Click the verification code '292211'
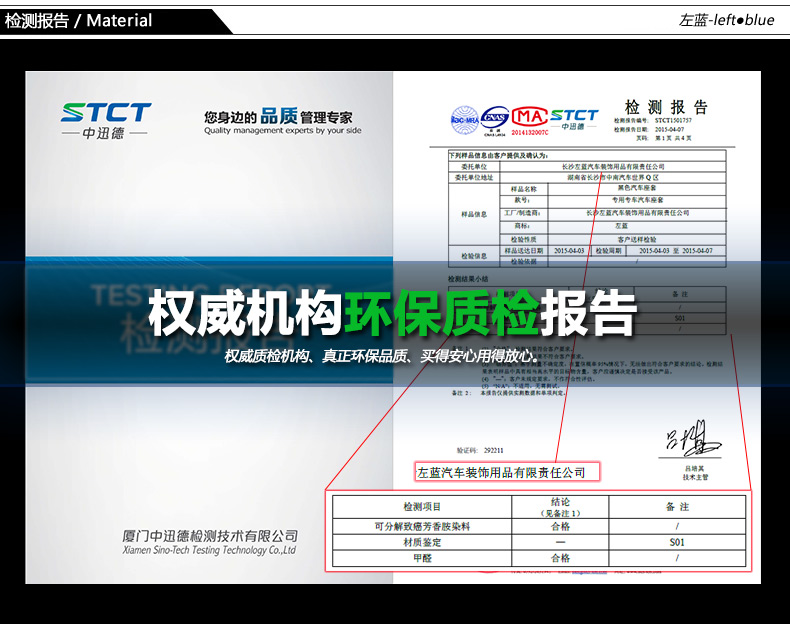This screenshot has width=790, height=624. click(x=493, y=450)
